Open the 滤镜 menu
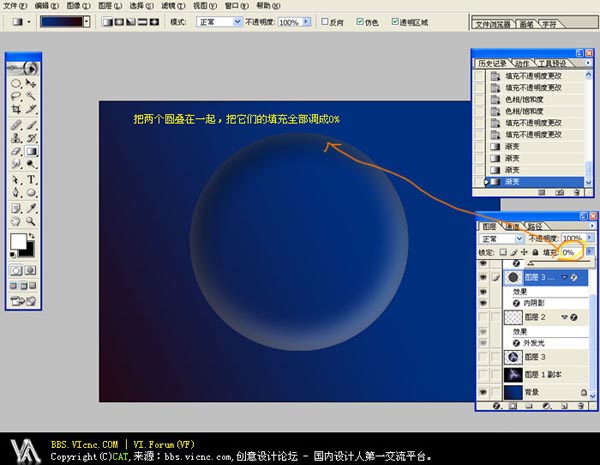The height and width of the screenshot is (465, 600). [173, 6]
